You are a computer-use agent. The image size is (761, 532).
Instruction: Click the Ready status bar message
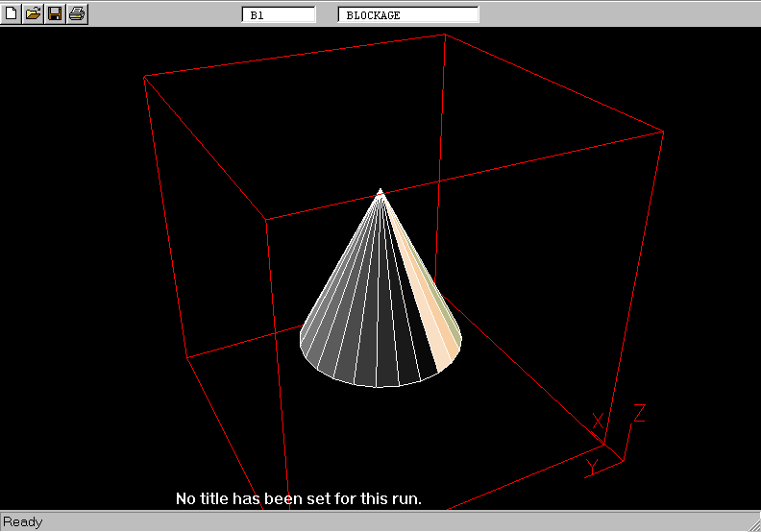pos(23,522)
